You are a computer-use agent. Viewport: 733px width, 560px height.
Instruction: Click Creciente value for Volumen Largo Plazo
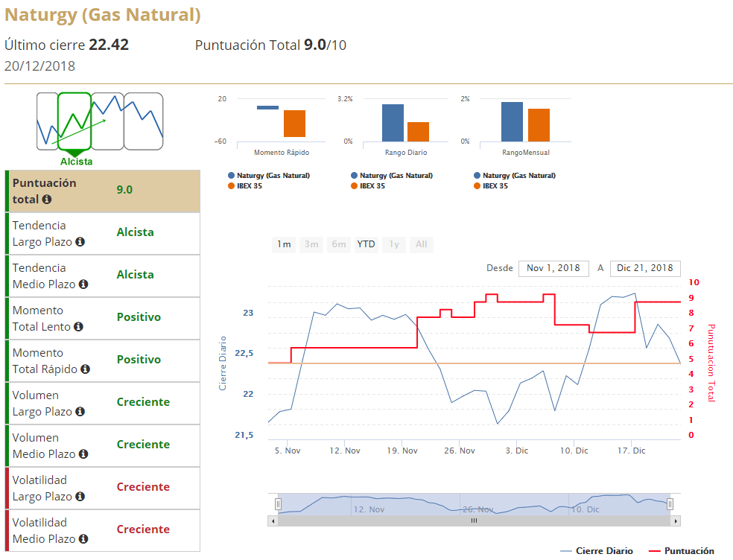(143, 402)
